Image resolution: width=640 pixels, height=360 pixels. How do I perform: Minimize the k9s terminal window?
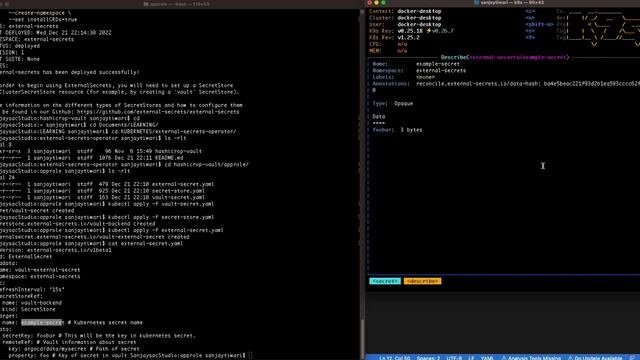click(376, 2)
